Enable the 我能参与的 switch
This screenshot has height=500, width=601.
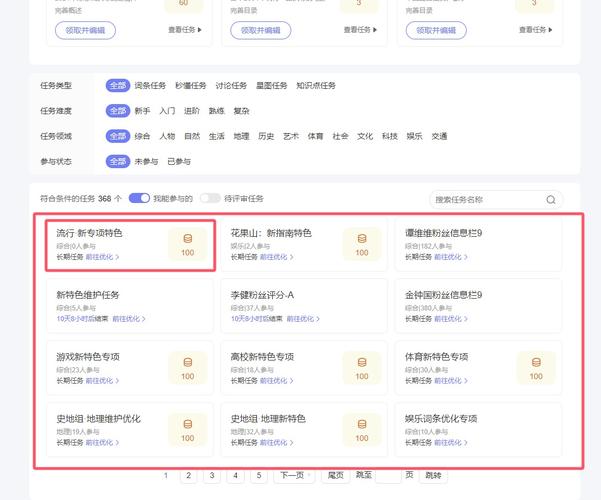tap(139, 198)
